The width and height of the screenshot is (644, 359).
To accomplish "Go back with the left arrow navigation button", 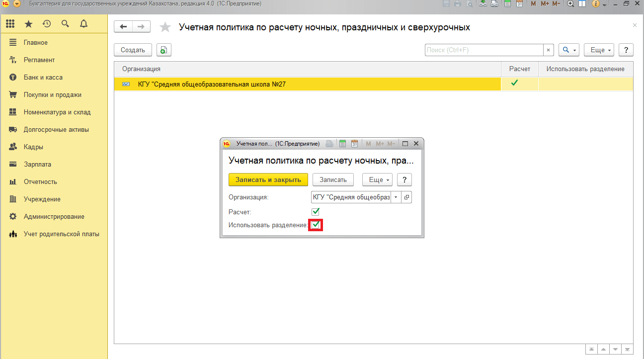I will pos(123,27).
